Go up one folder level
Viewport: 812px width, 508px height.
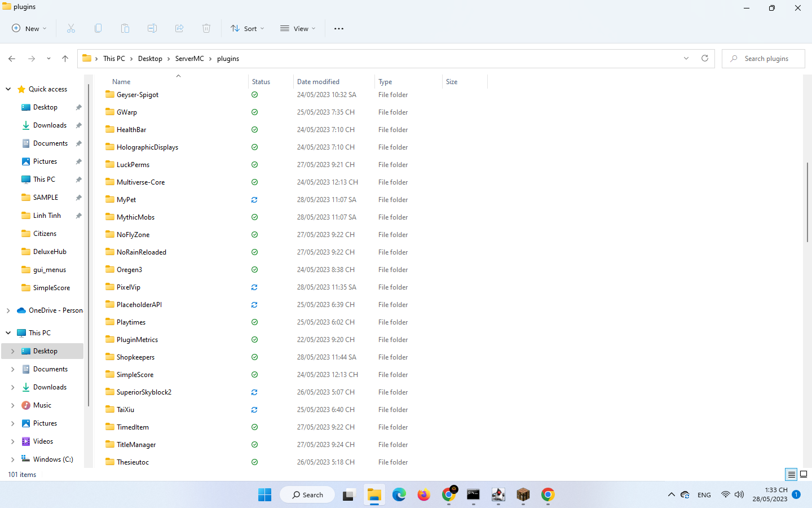pos(65,58)
